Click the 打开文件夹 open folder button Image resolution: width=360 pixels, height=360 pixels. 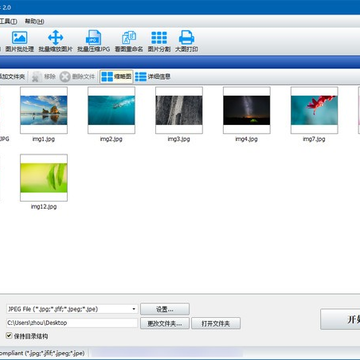click(216, 323)
